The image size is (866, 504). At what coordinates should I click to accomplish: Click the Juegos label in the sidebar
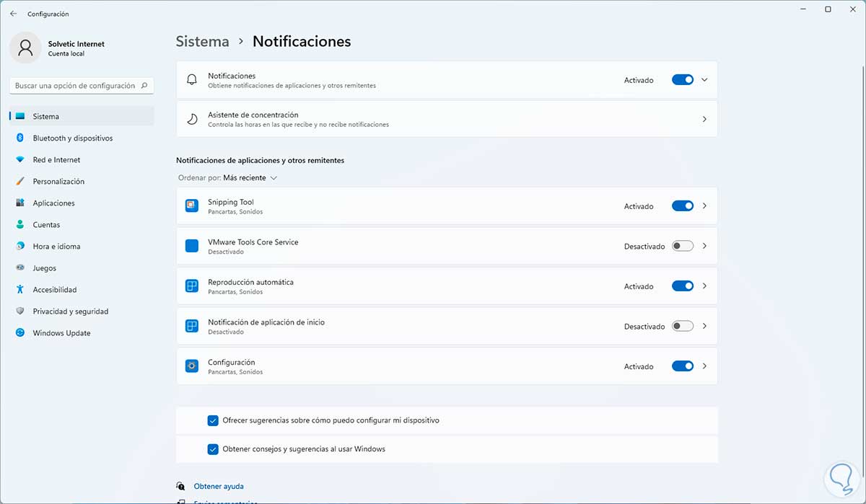tap(44, 268)
